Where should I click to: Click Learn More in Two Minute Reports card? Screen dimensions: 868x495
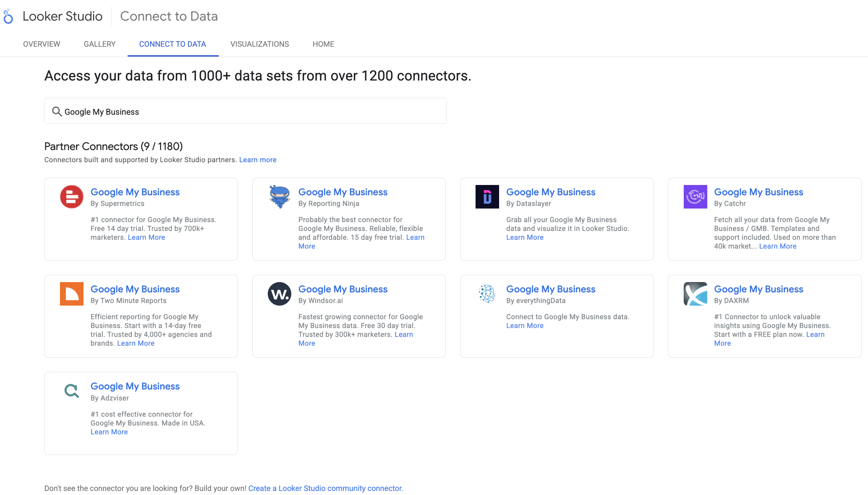[x=136, y=343]
